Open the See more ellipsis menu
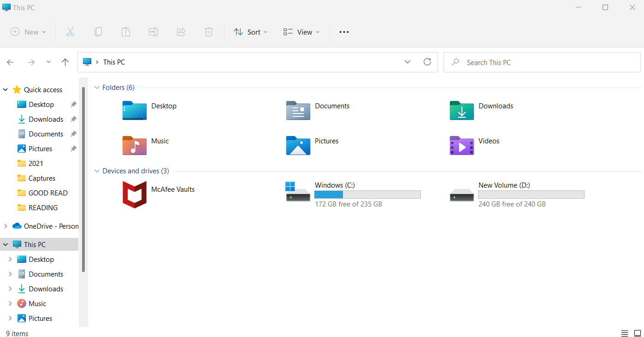644x337 pixels. pos(344,32)
